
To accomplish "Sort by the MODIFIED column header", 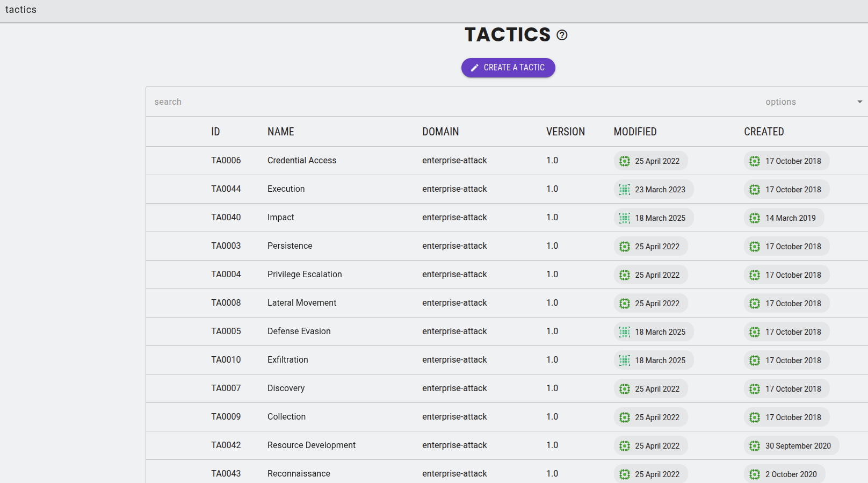I will coord(635,132).
